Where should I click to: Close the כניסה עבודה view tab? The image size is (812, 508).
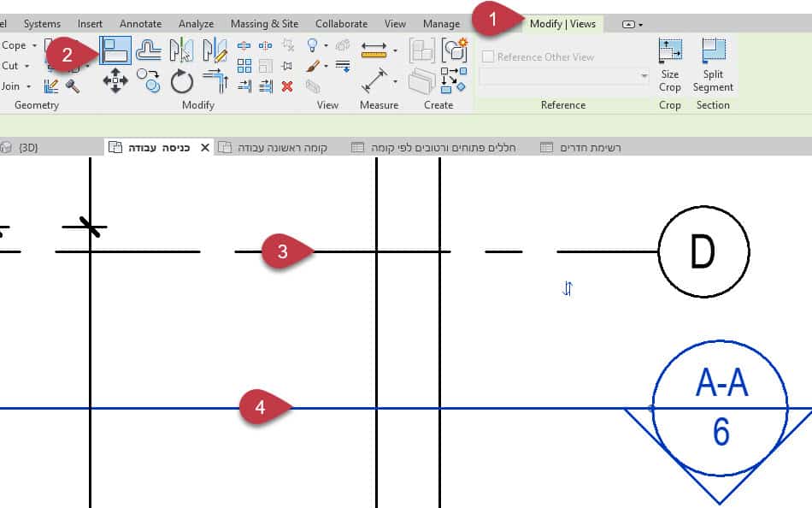coord(205,148)
